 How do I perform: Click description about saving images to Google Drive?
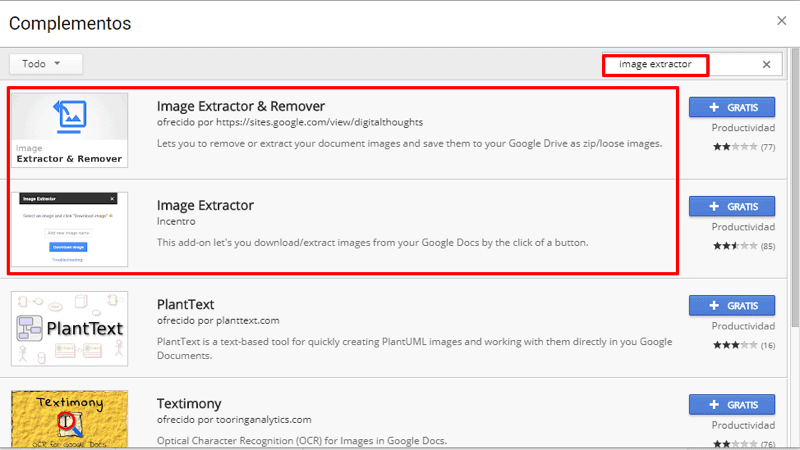click(409, 144)
